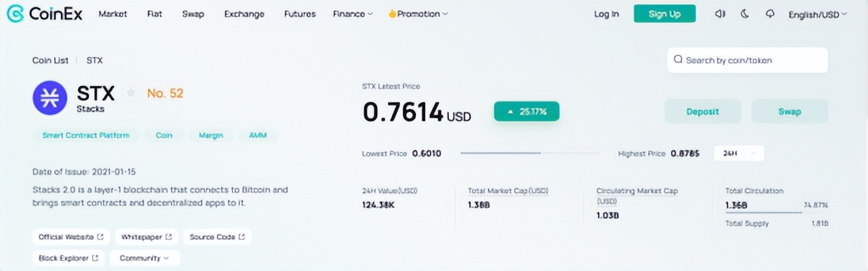Viewport: 868px width, 271px height.
Task: Open the Official Website external link
Action: [x=71, y=237]
